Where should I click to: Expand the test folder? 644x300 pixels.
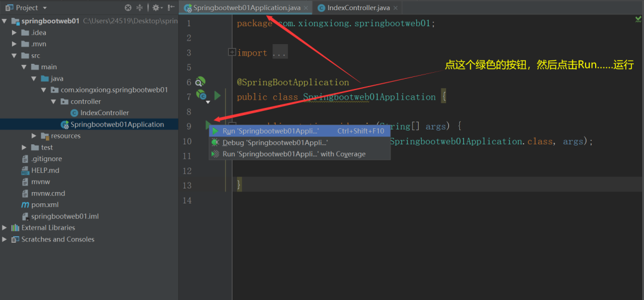coord(24,147)
